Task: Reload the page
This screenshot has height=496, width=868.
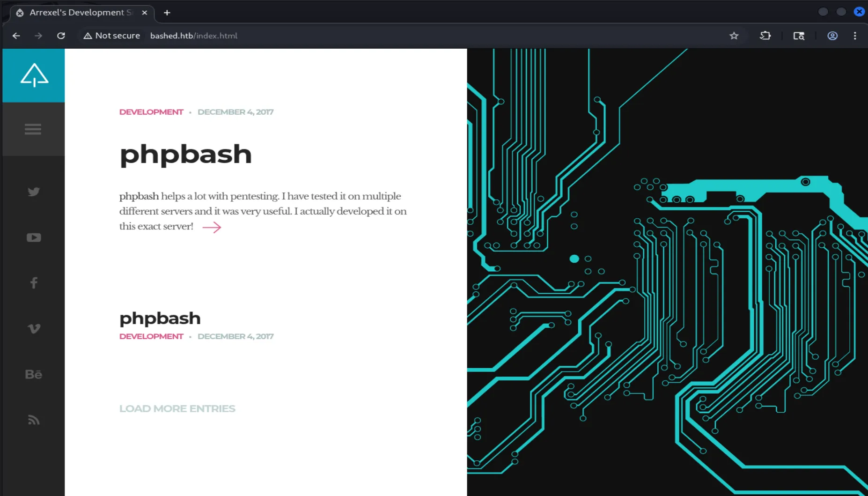Action: pyautogui.click(x=61, y=36)
